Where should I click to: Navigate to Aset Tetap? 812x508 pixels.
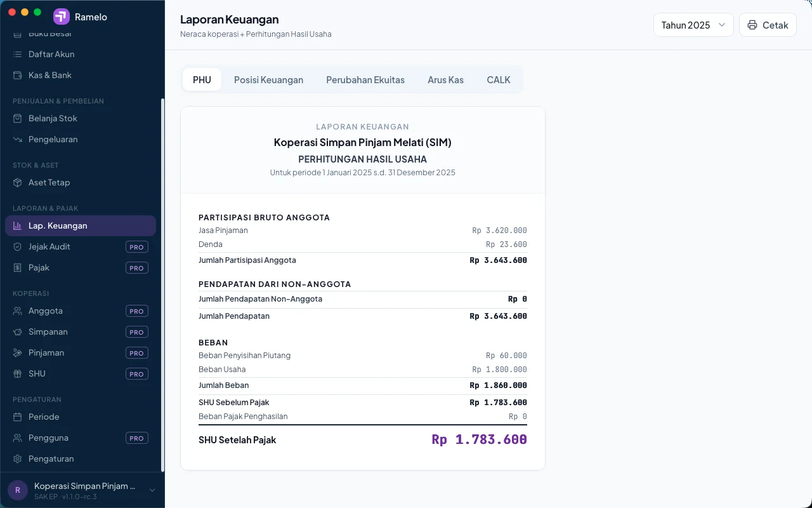pos(81,182)
